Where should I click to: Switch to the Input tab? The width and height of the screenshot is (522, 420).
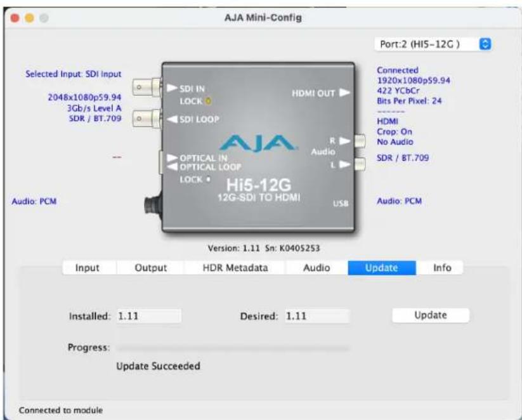click(x=88, y=268)
